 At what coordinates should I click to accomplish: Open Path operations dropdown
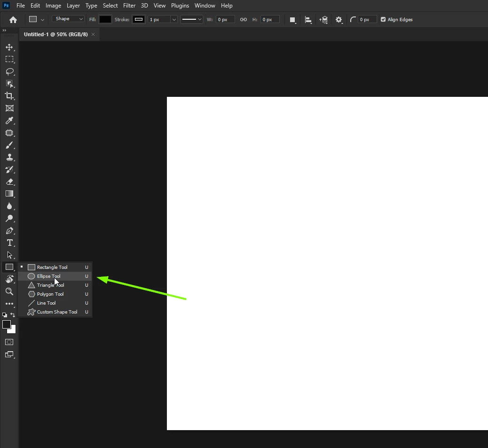(x=292, y=20)
